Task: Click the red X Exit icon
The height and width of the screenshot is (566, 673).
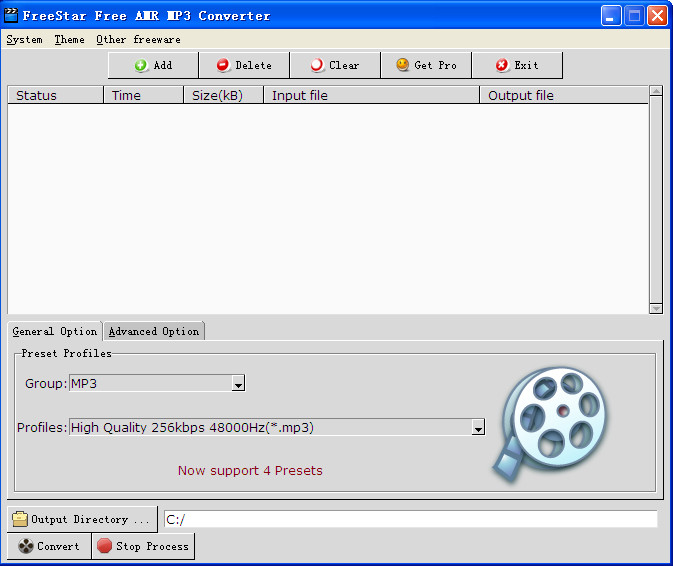Action: (x=502, y=65)
